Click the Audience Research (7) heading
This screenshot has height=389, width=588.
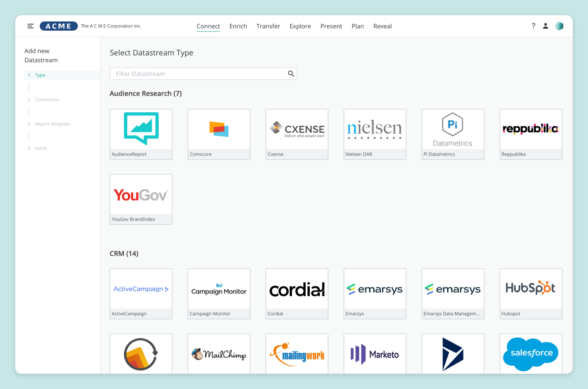tap(145, 94)
